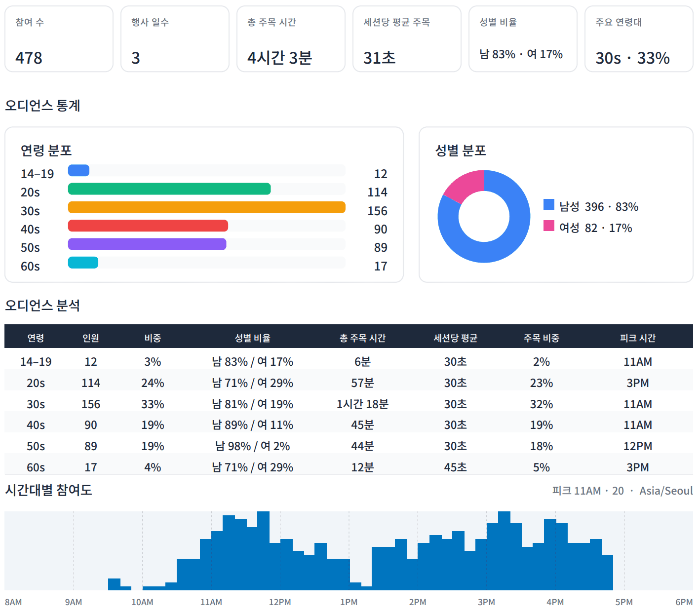Click the 성별 비율 summary card
Viewport: 699px width, 616px height.
tap(523, 39)
